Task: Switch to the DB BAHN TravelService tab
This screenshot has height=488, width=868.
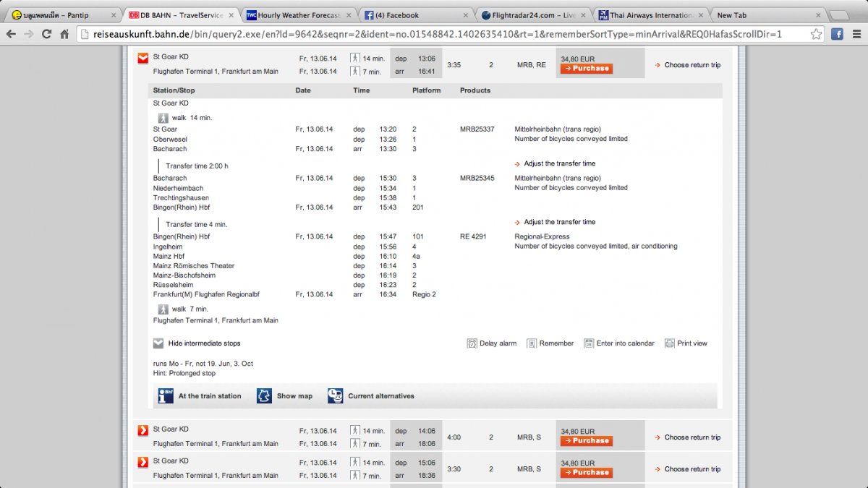Action: [181, 14]
